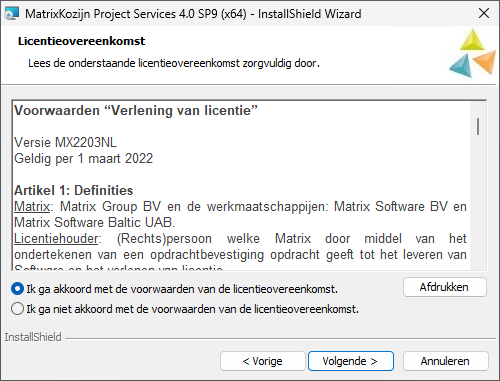Cancel installation with the Annuleren button

pos(445,361)
